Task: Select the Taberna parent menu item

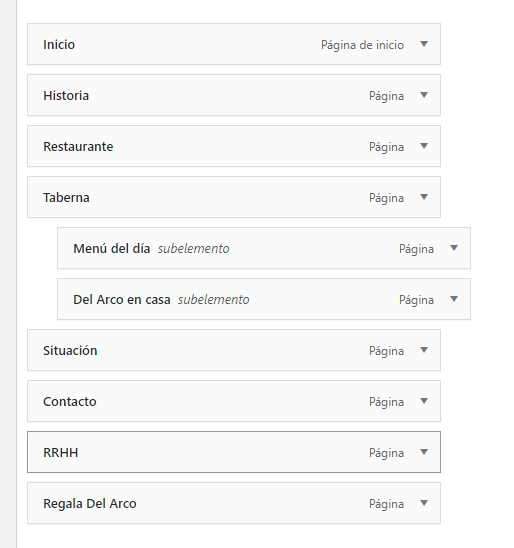Action: click(x=234, y=197)
